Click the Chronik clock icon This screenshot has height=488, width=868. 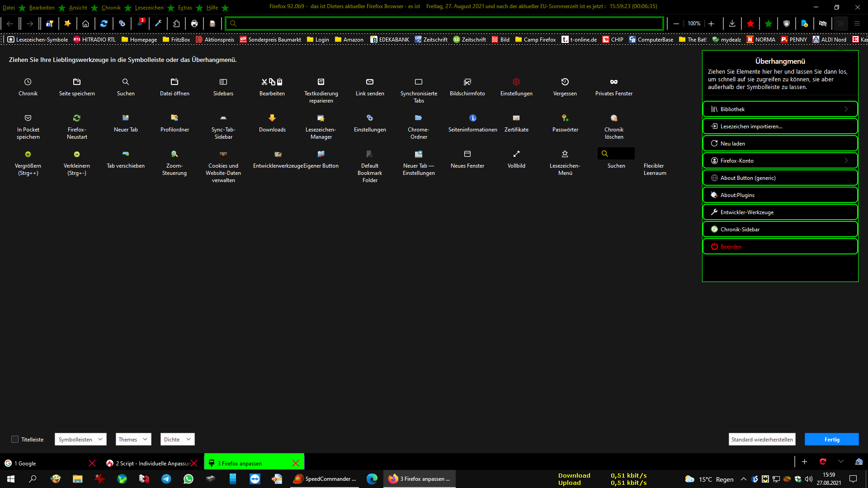(x=28, y=82)
